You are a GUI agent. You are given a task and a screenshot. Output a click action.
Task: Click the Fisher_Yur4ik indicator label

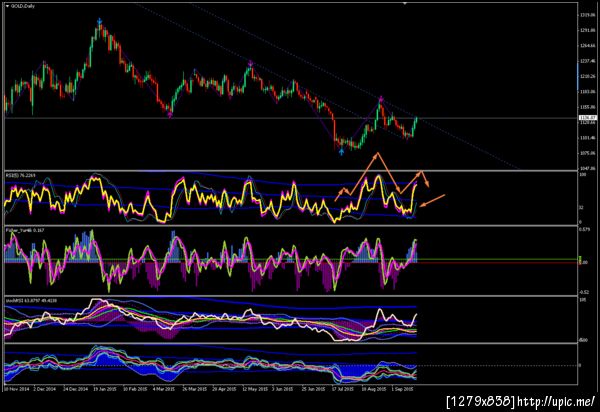click(x=24, y=231)
